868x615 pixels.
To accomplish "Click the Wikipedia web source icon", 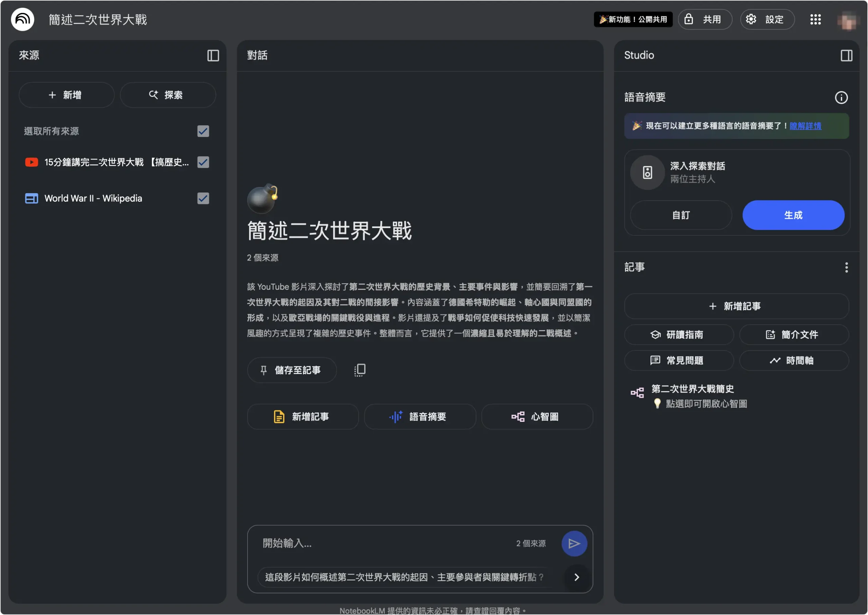I will click(x=32, y=199).
